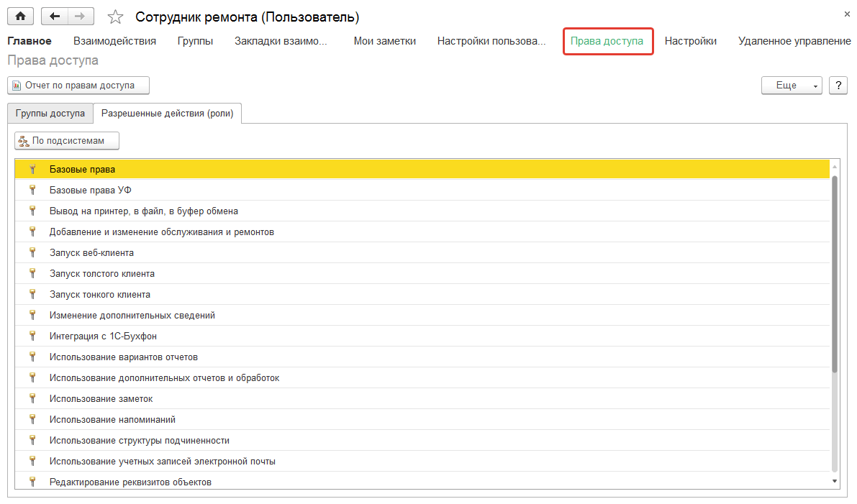Image resolution: width=857 pixels, height=504 pixels.
Task: Select Использование дополнительных отчетов и обработок
Action: point(422,378)
